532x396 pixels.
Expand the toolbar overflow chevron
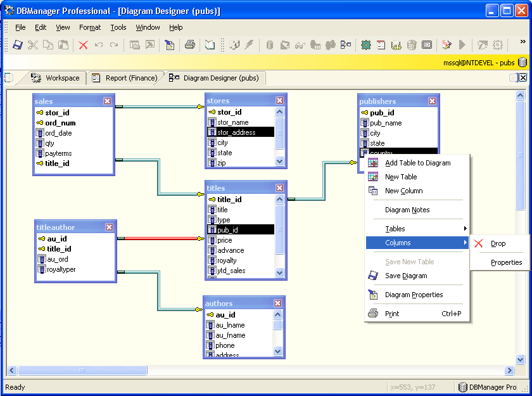[x=523, y=41]
